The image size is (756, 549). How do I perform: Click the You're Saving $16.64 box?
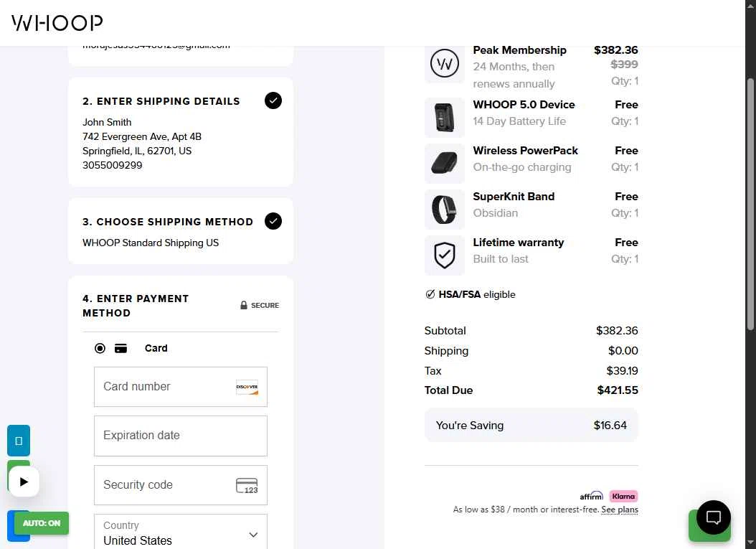tap(531, 426)
